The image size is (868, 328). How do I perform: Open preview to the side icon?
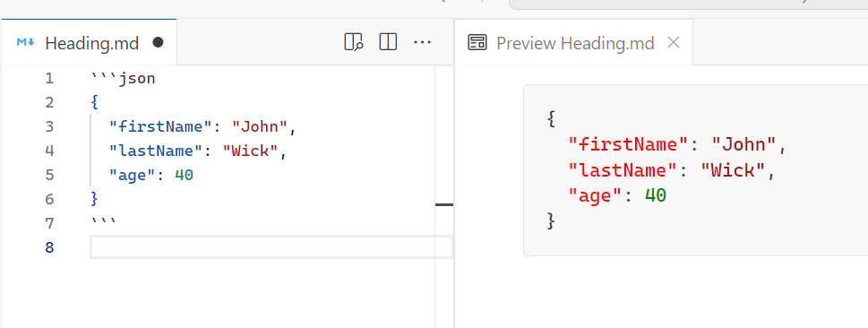(353, 42)
